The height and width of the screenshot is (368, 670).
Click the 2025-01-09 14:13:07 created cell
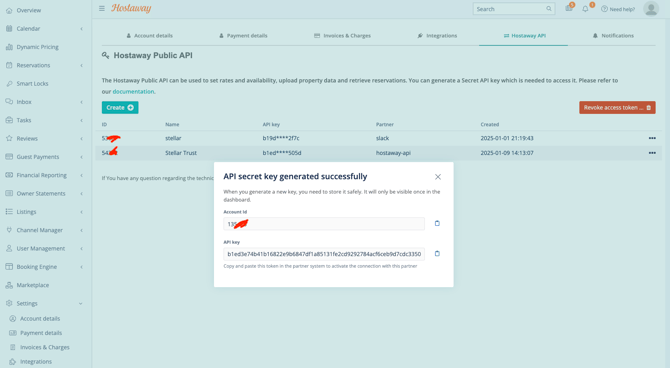coord(507,153)
